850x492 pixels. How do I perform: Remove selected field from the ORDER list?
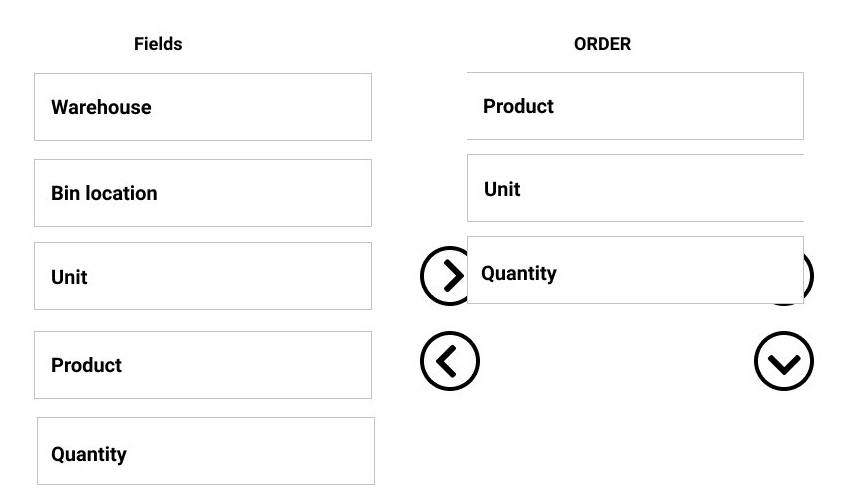coord(450,361)
